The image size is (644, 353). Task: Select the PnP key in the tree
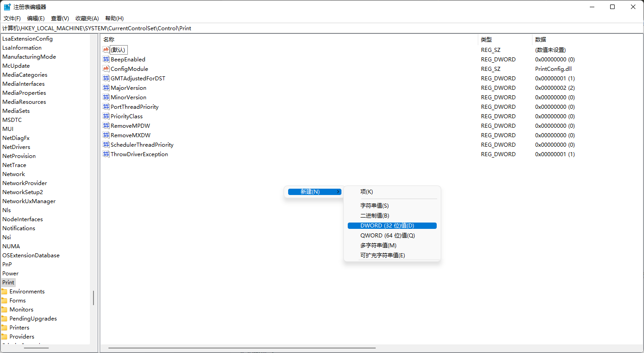point(7,264)
